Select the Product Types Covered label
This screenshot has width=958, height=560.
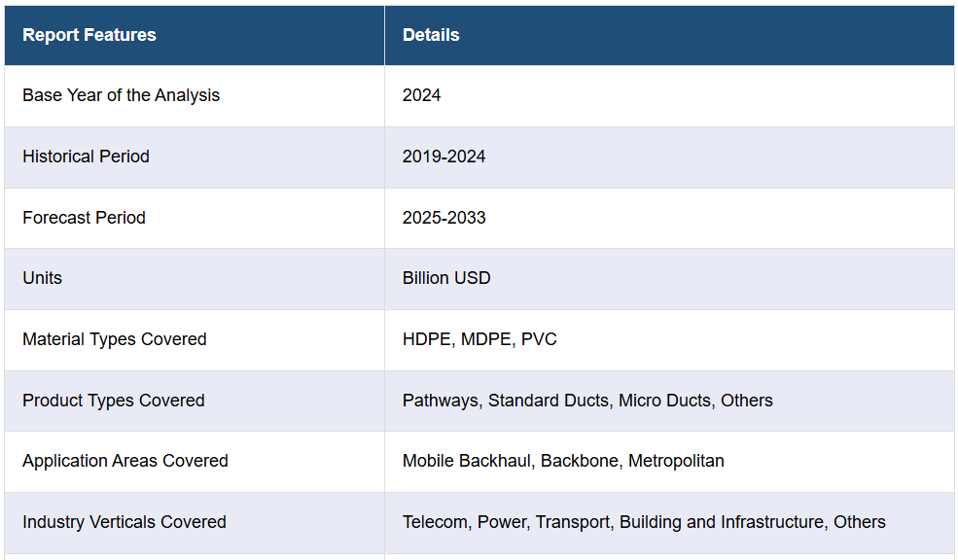click(x=114, y=400)
